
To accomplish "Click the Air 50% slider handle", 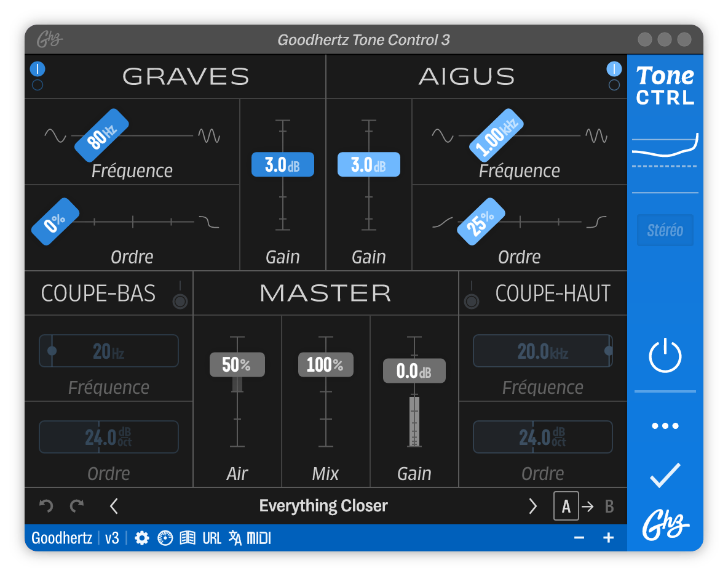I will (x=237, y=364).
